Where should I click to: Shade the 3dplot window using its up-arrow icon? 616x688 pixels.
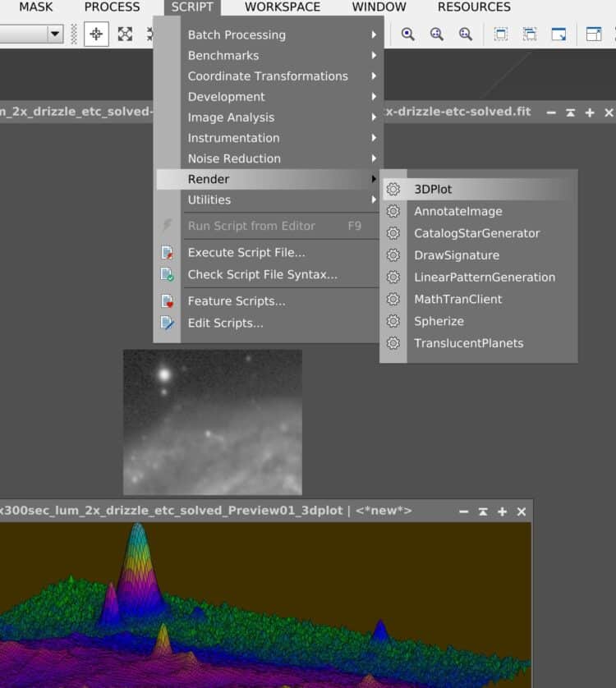[x=483, y=511]
